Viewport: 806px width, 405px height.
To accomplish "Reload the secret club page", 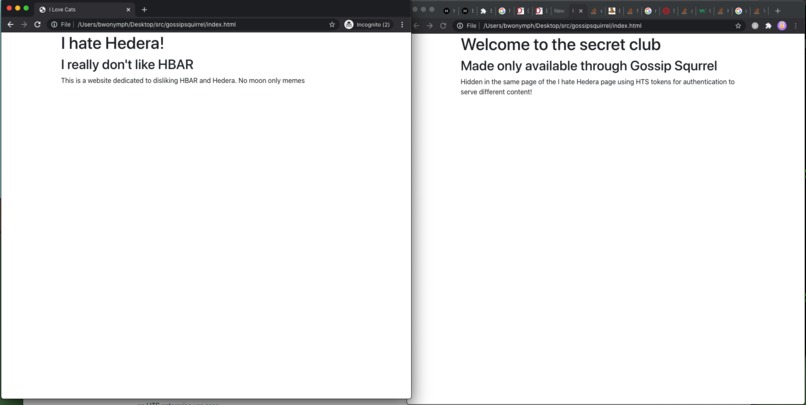I will click(443, 26).
